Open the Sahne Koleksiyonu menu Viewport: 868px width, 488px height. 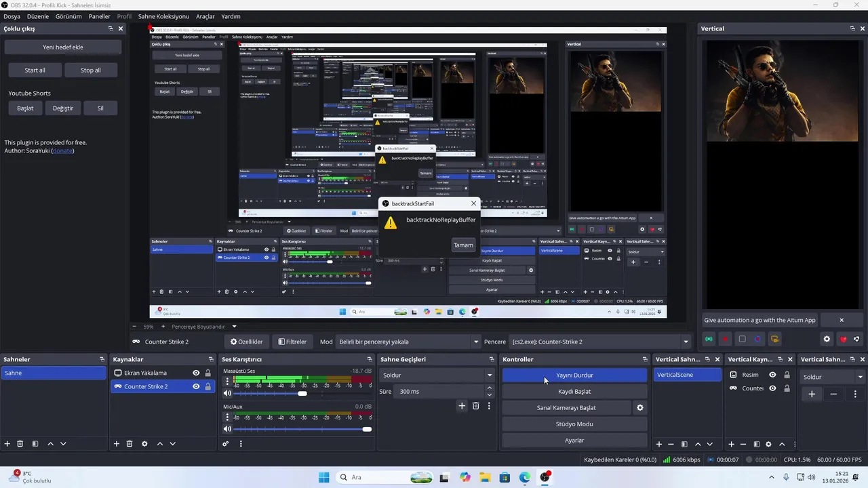tap(163, 16)
